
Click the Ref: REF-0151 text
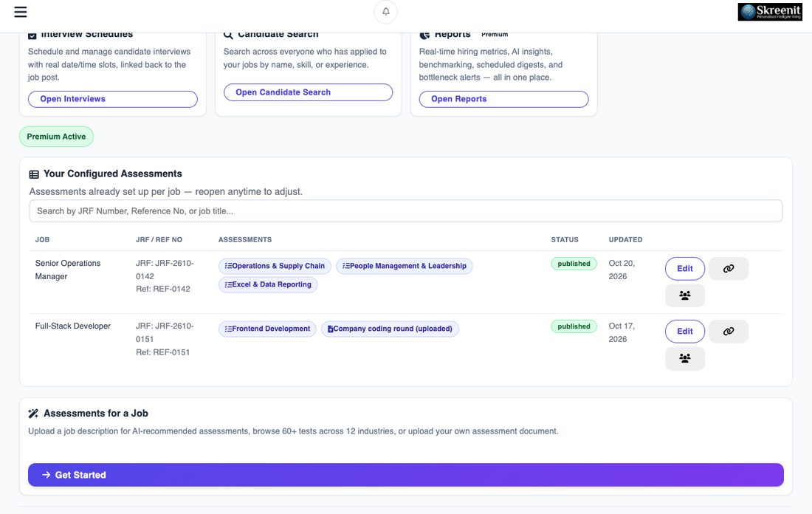click(163, 352)
